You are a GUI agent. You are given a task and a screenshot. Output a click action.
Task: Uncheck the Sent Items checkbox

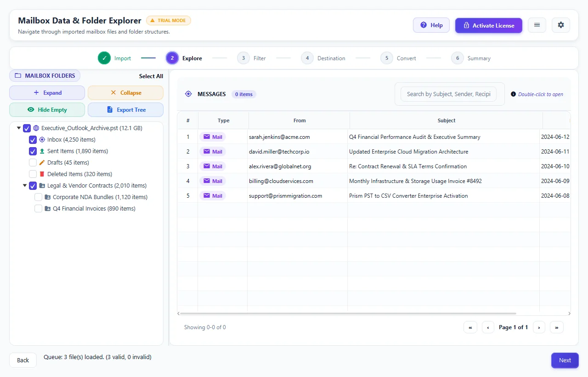pos(33,151)
